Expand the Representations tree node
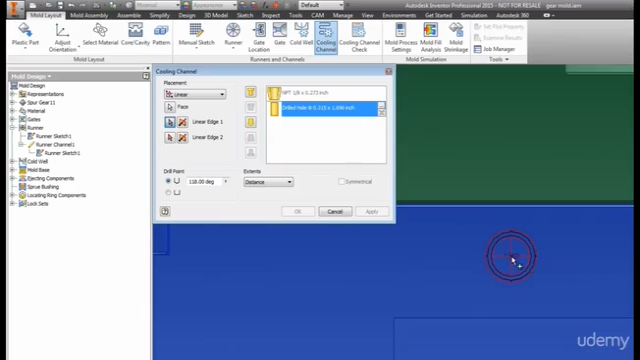640x360 pixels. 13,94
